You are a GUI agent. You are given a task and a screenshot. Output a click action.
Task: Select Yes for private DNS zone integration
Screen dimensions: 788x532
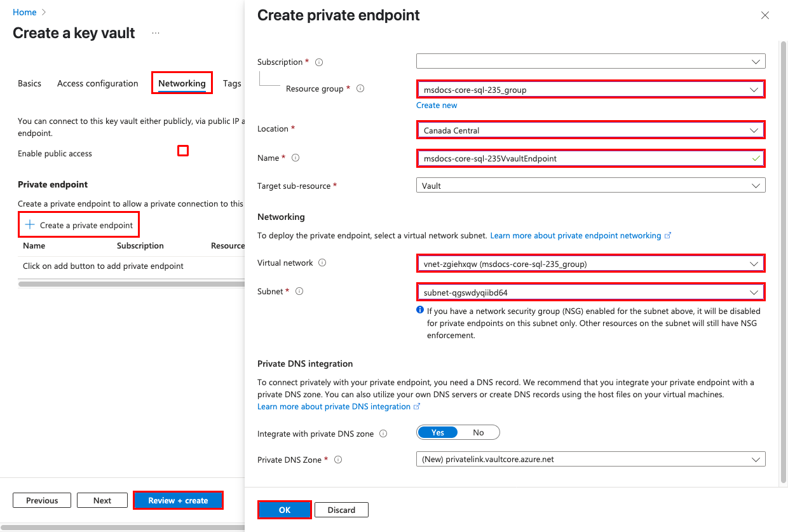point(437,432)
